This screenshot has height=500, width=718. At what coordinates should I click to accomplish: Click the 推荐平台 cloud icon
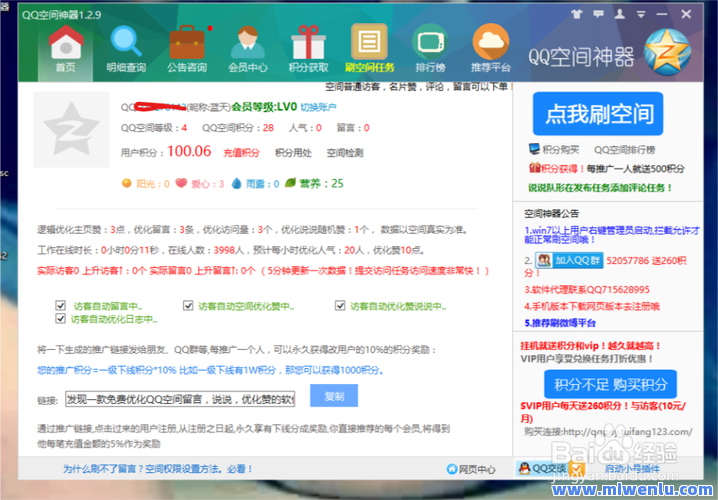point(490,48)
